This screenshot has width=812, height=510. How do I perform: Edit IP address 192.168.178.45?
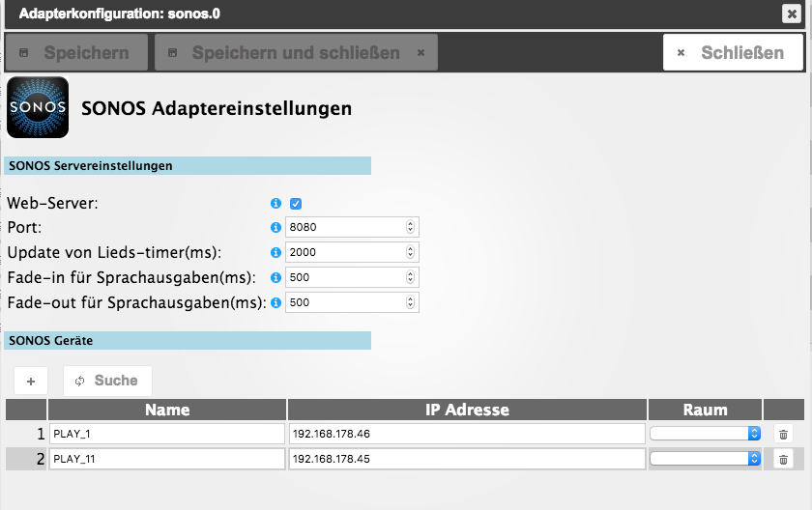pos(467,459)
